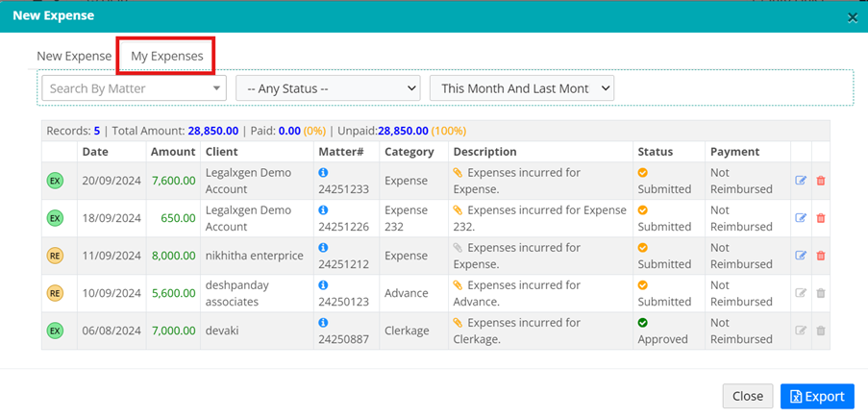868x417 pixels.
Task: Open the This Month And Last Month dropdown
Action: click(x=522, y=88)
